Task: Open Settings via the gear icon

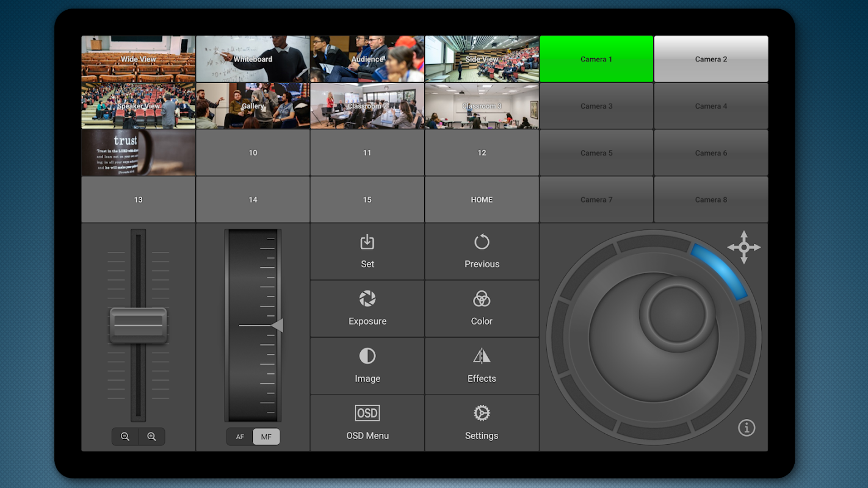Action: 482,413
